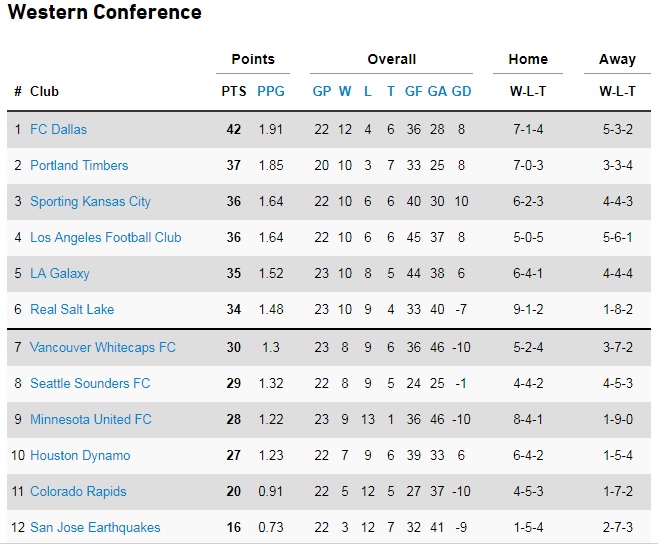
Task: Click the Real Salt Lake link
Action: click(72, 309)
